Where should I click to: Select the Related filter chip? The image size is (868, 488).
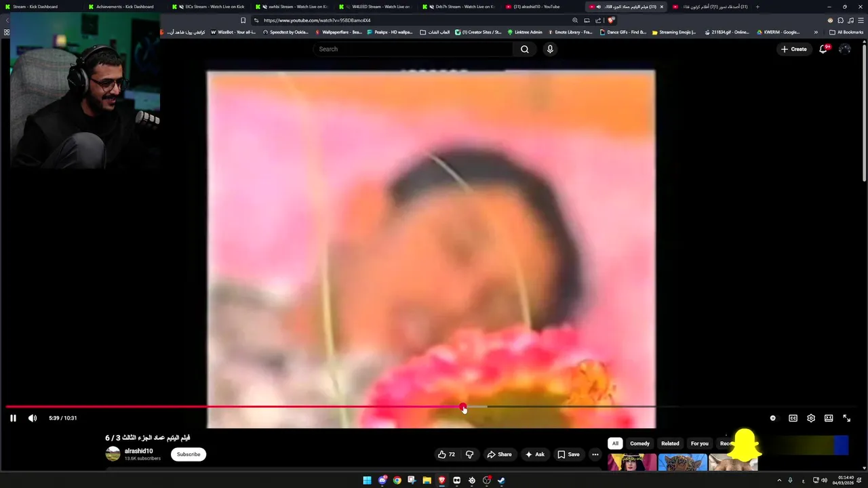pos(670,443)
